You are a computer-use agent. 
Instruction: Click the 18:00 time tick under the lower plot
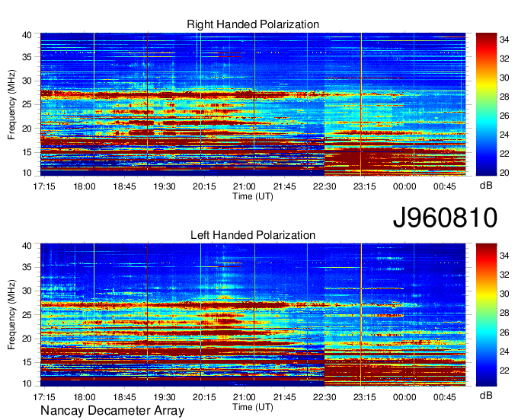point(85,397)
